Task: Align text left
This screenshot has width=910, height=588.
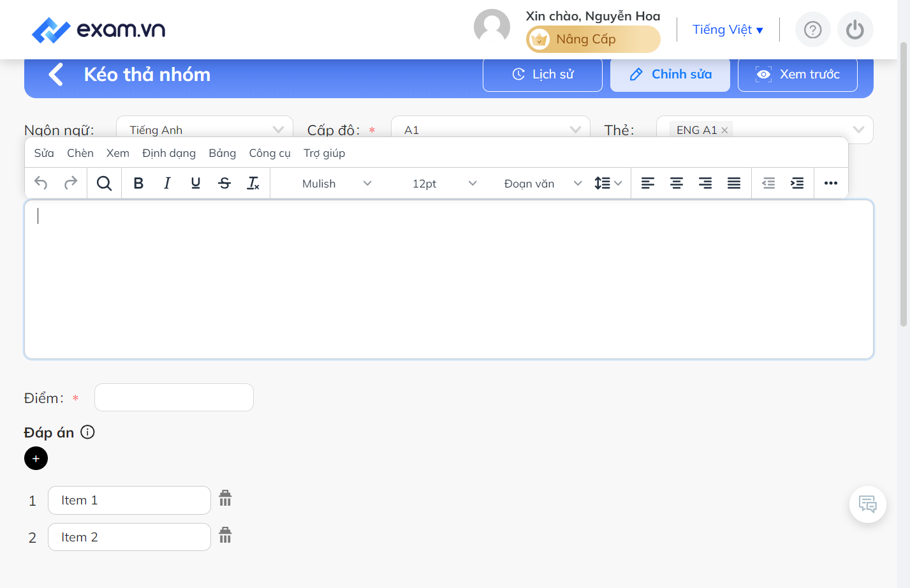Action: click(648, 183)
